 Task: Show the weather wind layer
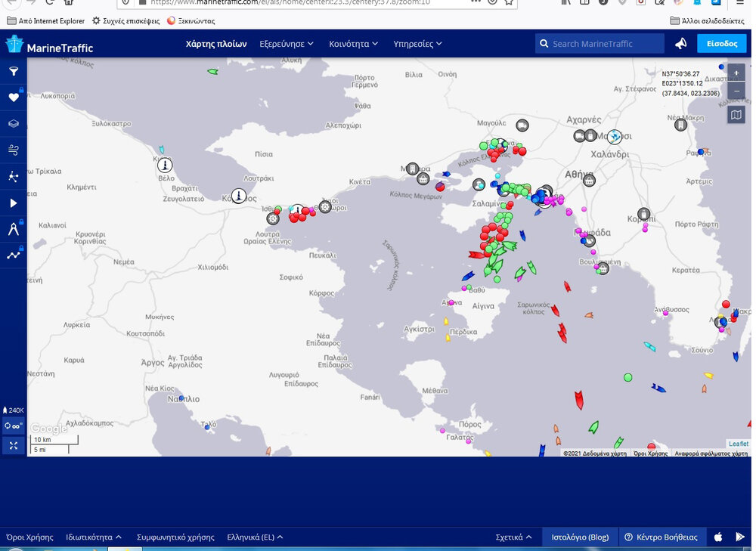pyautogui.click(x=14, y=150)
